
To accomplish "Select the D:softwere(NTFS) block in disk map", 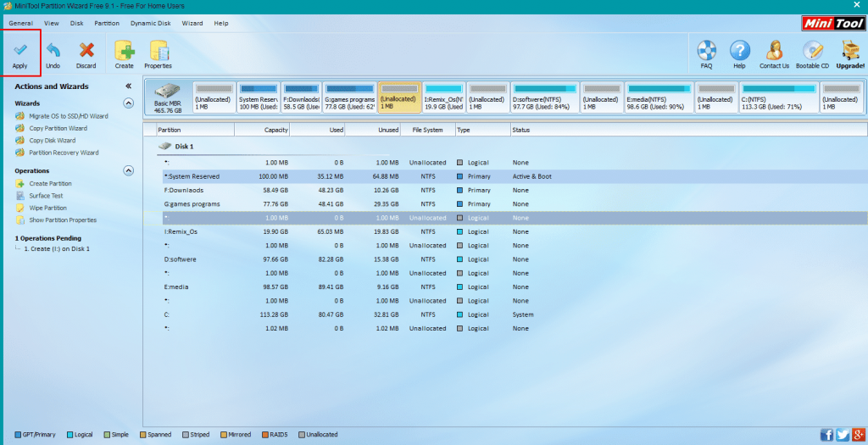I will pyautogui.click(x=545, y=97).
